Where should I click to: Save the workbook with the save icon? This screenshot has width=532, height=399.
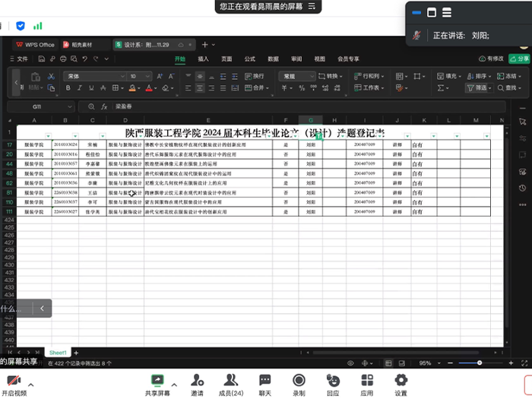[41, 59]
